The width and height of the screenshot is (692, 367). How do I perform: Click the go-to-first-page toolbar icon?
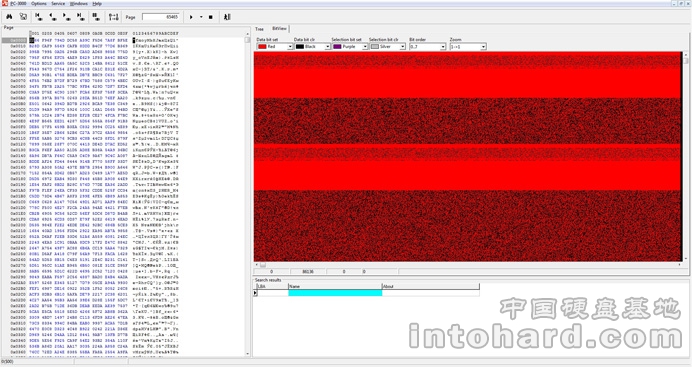pos(39,17)
